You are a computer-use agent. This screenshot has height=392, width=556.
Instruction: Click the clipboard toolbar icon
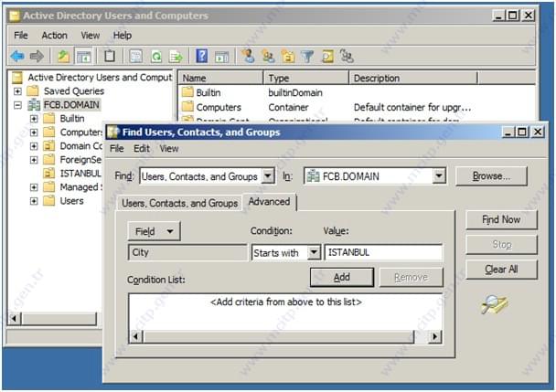point(110,56)
